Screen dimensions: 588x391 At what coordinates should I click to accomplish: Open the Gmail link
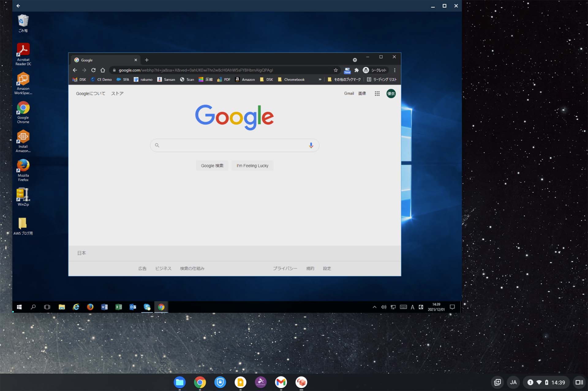pos(349,93)
